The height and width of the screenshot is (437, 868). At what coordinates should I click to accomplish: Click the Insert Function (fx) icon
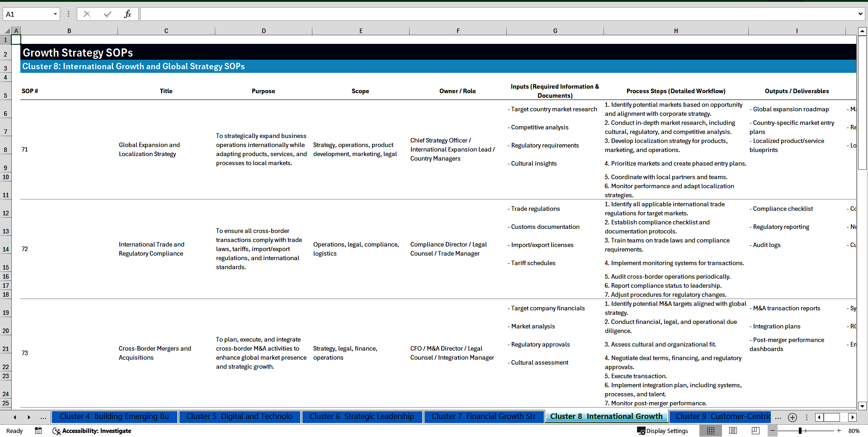[x=128, y=14]
